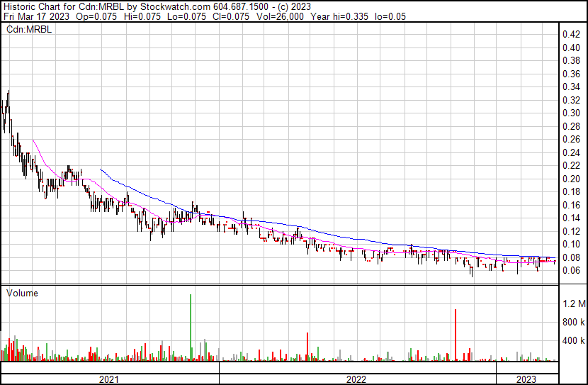Click the 800 k volume axis label
The image size is (588, 385).
pos(573,323)
